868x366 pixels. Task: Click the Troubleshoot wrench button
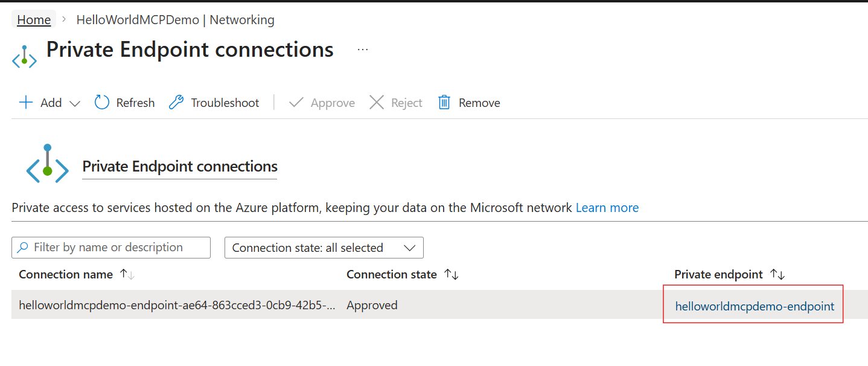coord(214,103)
